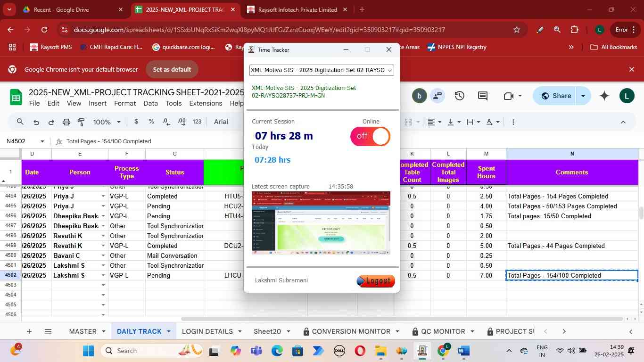Switch to the Sheet20 tab
This screenshot has height=362, width=644.
click(x=267, y=331)
